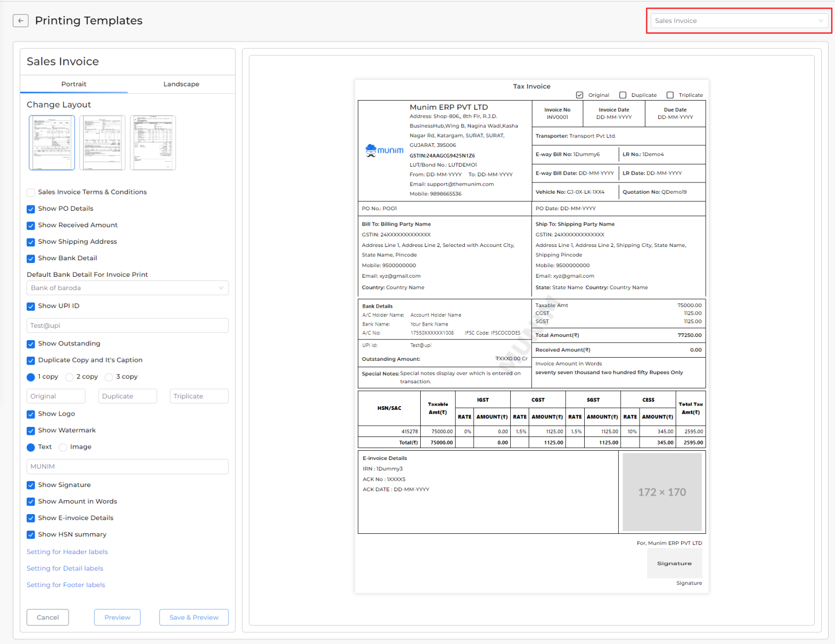
Task: Click the Tax Invoice title in preview
Action: point(531,86)
